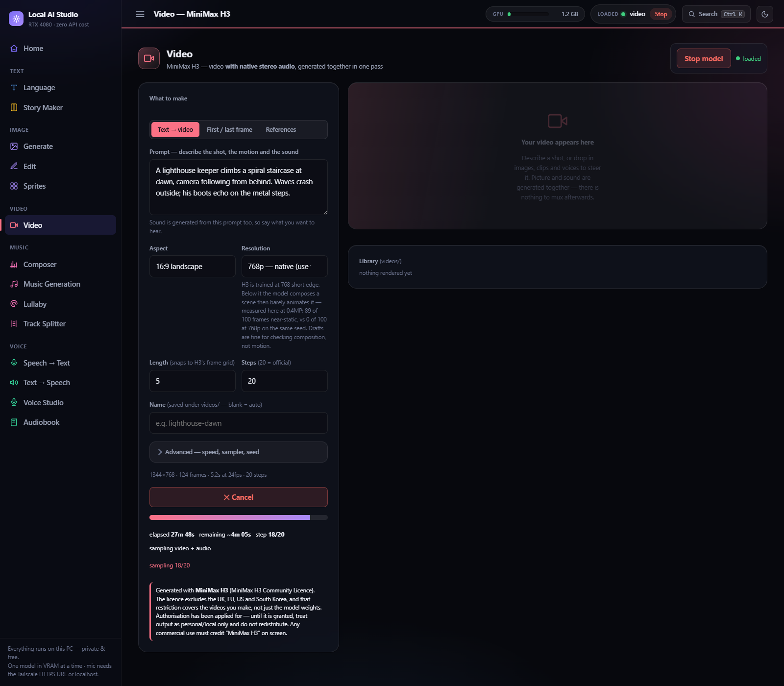This screenshot has width=784, height=686.
Task: Click the green 'loaded' status label
Action: click(x=752, y=59)
